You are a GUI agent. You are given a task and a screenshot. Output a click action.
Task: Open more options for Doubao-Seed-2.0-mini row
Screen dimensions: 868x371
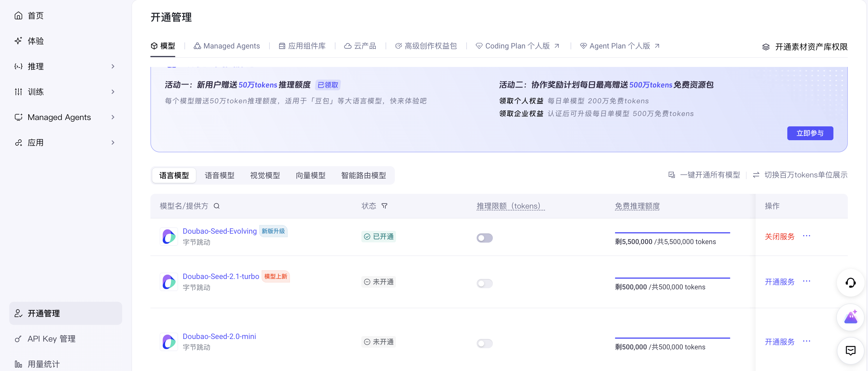[806, 341]
